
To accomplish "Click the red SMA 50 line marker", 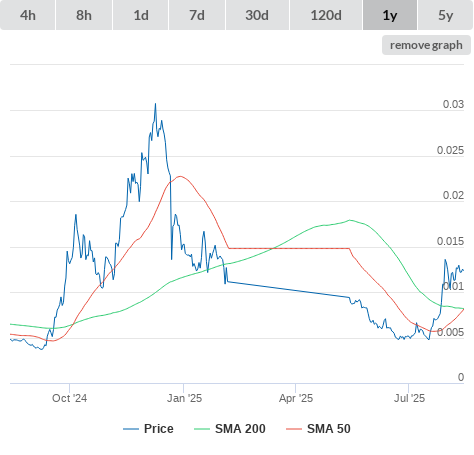I will tap(294, 429).
